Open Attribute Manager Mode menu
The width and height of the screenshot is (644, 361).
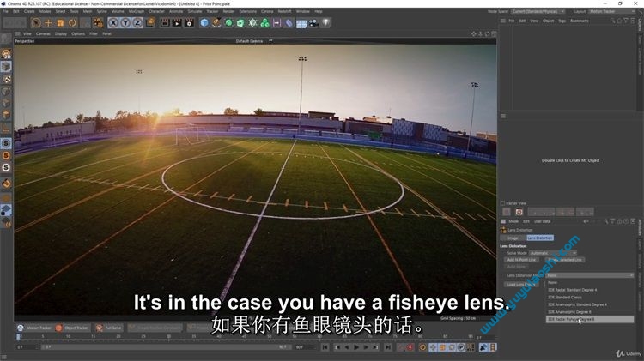(513, 221)
